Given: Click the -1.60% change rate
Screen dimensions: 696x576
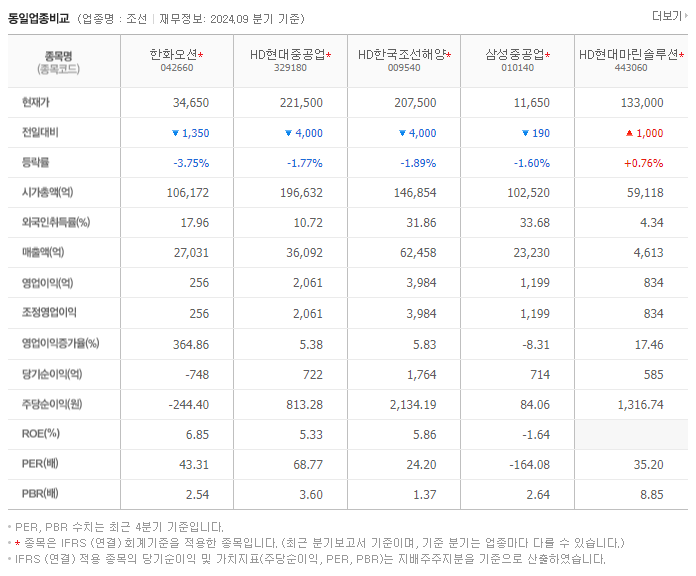Looking at the screenshot, I should (532, 163).
